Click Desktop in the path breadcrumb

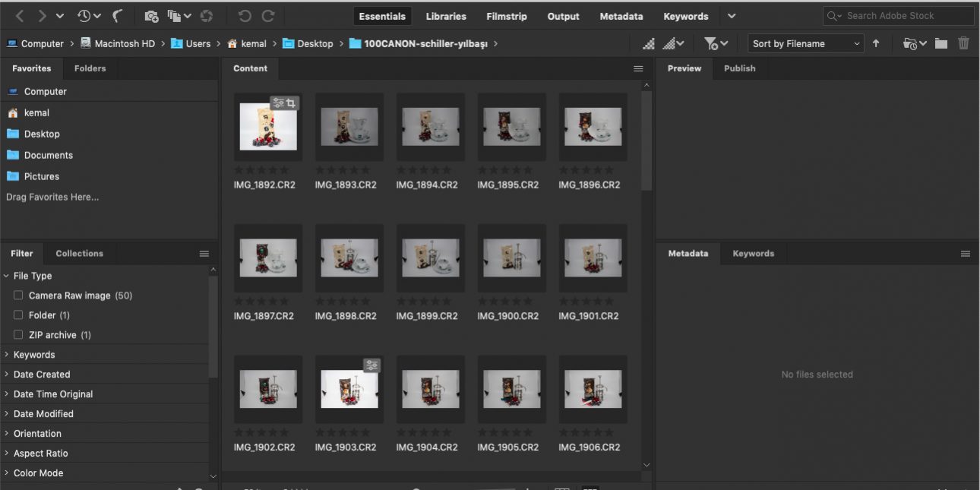pyautogui.click(x=315, y=43)
